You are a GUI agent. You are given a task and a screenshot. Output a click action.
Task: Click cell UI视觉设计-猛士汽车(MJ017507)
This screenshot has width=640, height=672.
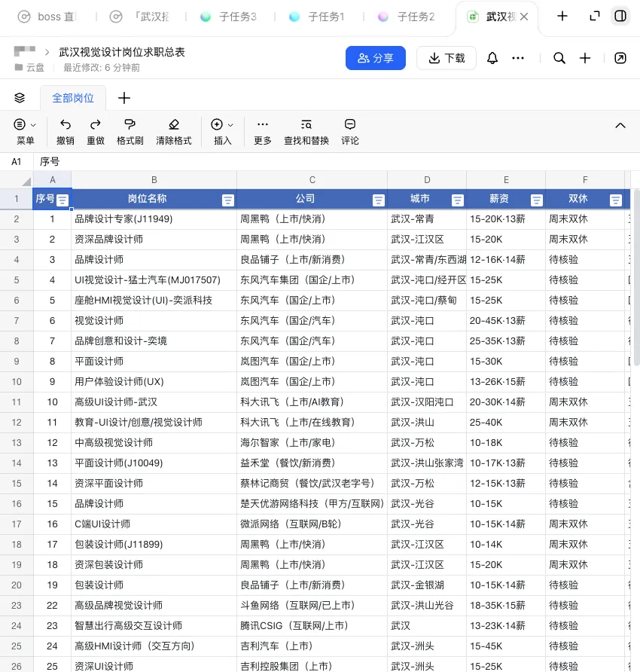(154, 279)
